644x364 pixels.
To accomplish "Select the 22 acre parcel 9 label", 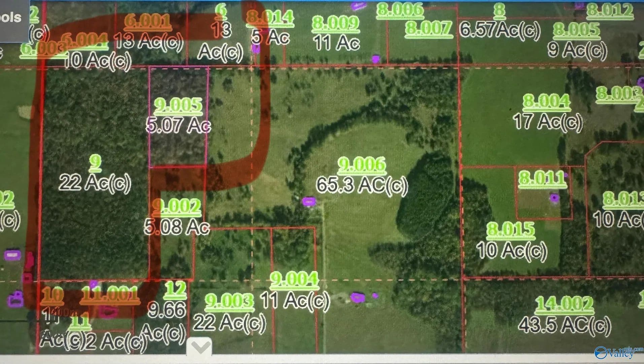I will pos(96,161).
